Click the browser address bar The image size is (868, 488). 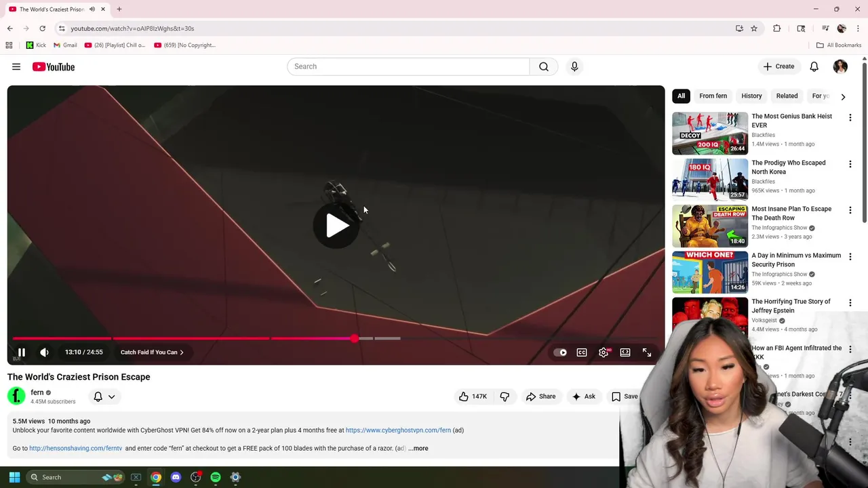pyautogui.click(x=393, y=28)
